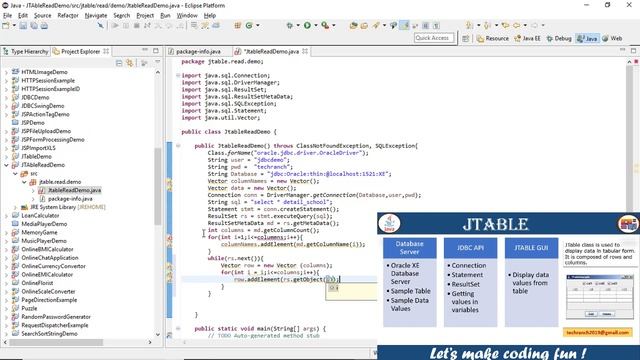Click Collapse All in Project Explorer

coord(119,63)
